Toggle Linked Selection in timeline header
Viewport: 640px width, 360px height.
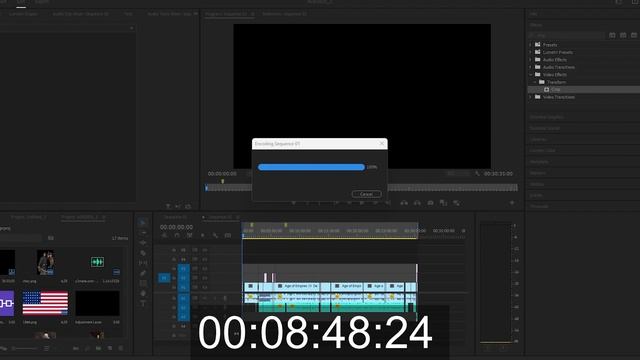(x=189, y=236)
